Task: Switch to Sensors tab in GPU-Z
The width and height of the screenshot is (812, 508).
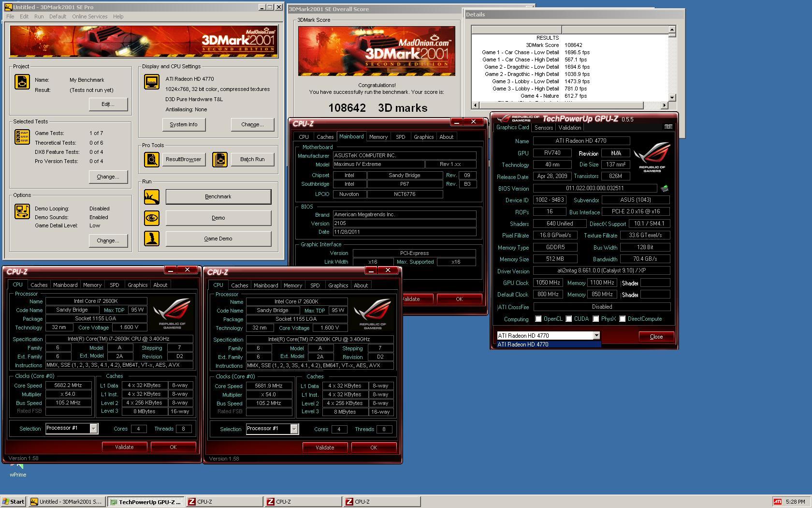Action: coord(543,128)
